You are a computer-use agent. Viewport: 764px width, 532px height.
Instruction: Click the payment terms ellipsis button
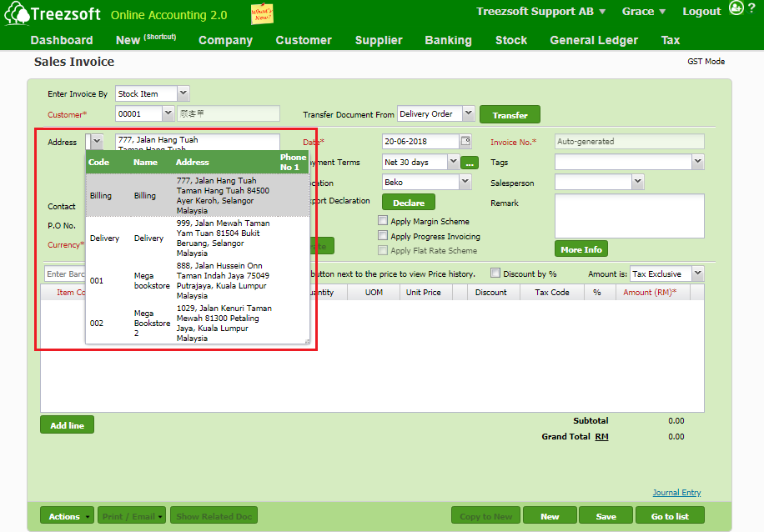tap(470, 163)
